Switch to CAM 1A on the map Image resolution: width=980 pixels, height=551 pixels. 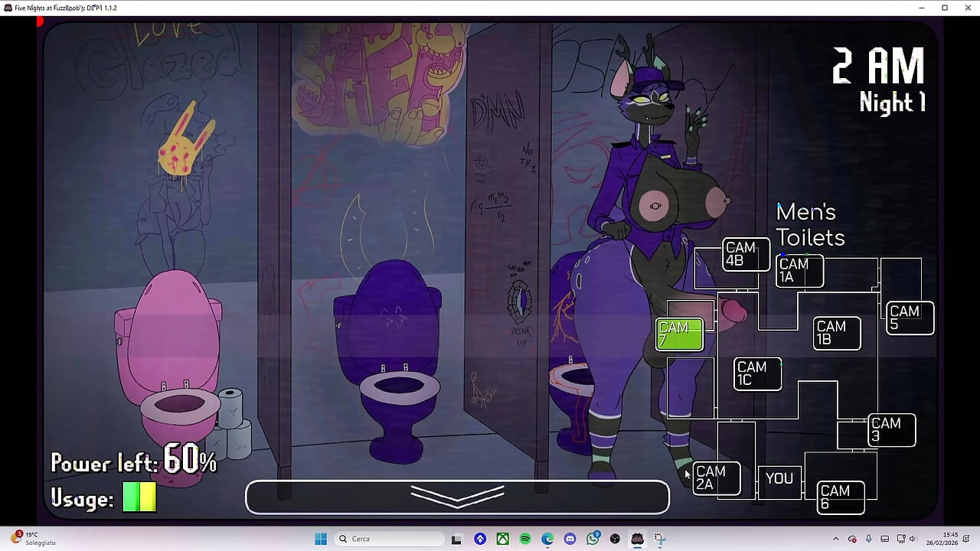(799, 271)
